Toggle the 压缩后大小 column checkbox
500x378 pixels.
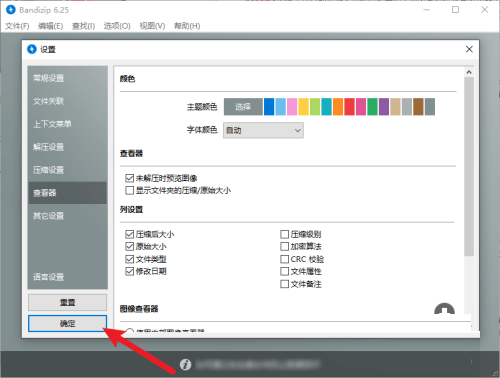point(130,234)
